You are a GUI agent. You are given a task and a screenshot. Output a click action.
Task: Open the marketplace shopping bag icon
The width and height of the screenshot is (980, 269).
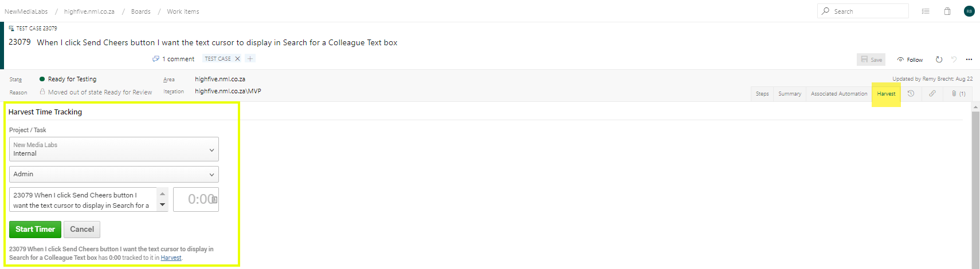coord(947,11)
